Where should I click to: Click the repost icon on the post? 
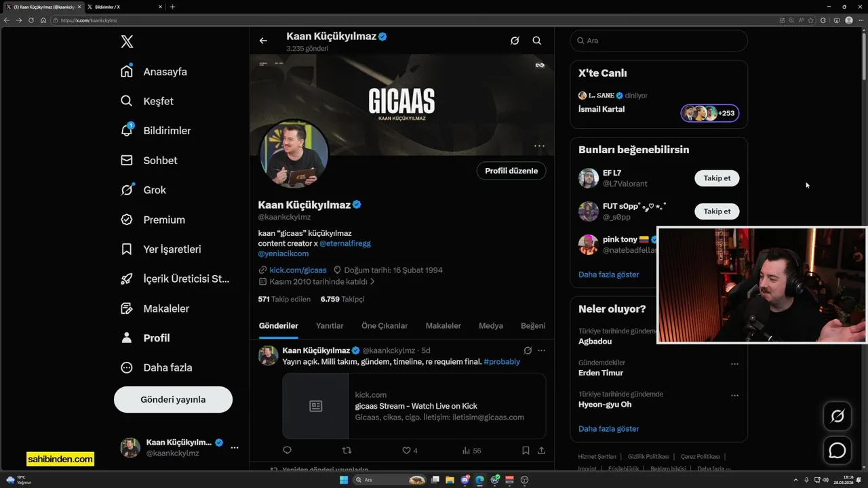(x=347, y=450)
